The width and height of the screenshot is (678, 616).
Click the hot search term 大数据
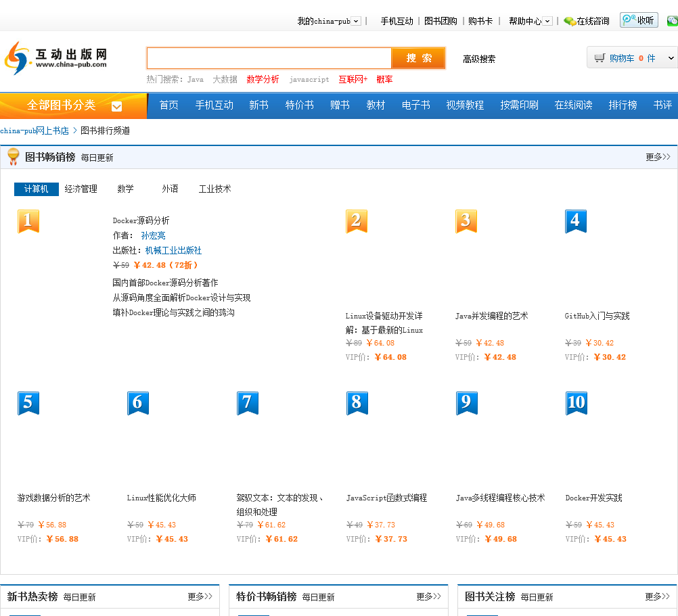pyautogui.click(x=225, y=80)
